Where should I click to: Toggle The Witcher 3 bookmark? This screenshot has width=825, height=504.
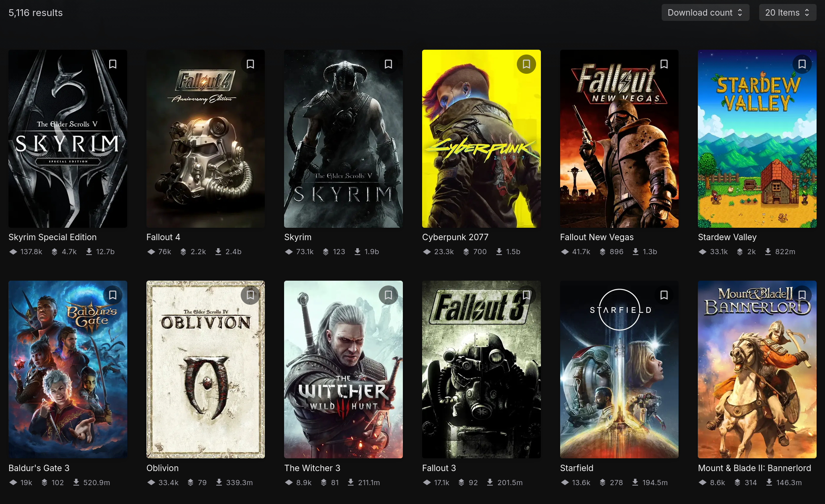tap(388, 295)
